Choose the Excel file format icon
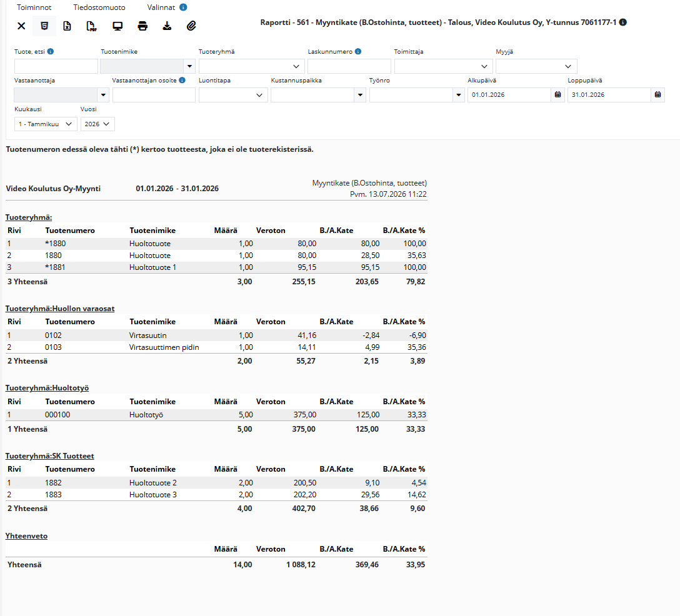 [67, 26]
